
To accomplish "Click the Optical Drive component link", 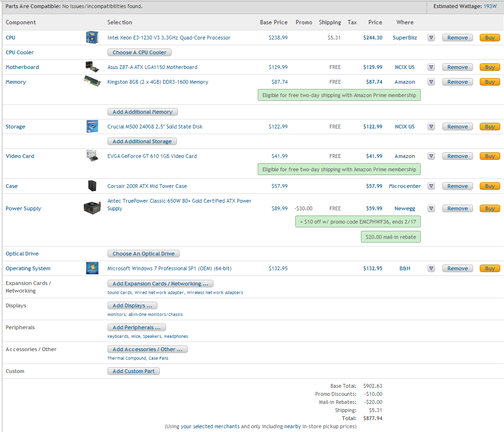I will pyautogui.click(x=22, y=254).
